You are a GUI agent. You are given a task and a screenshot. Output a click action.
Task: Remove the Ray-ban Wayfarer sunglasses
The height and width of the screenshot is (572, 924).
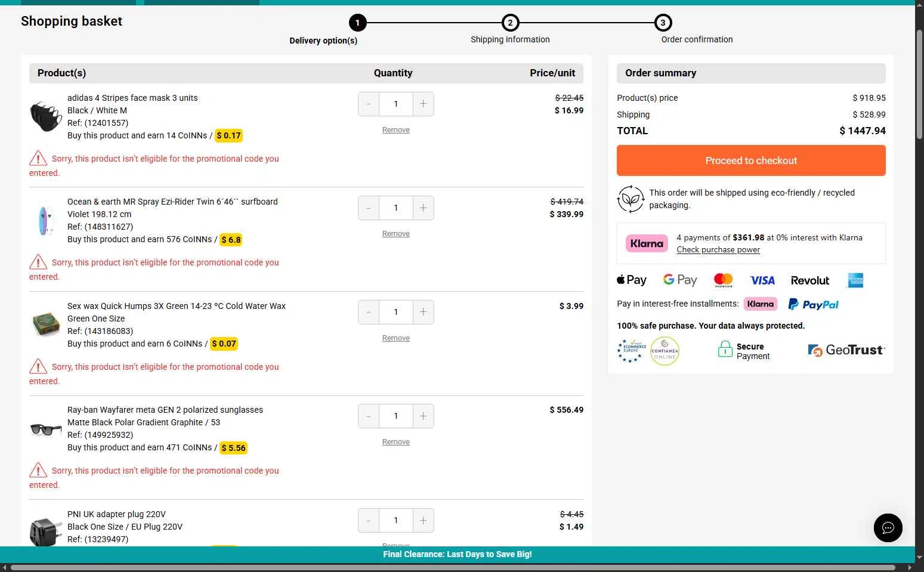(396, 442)
